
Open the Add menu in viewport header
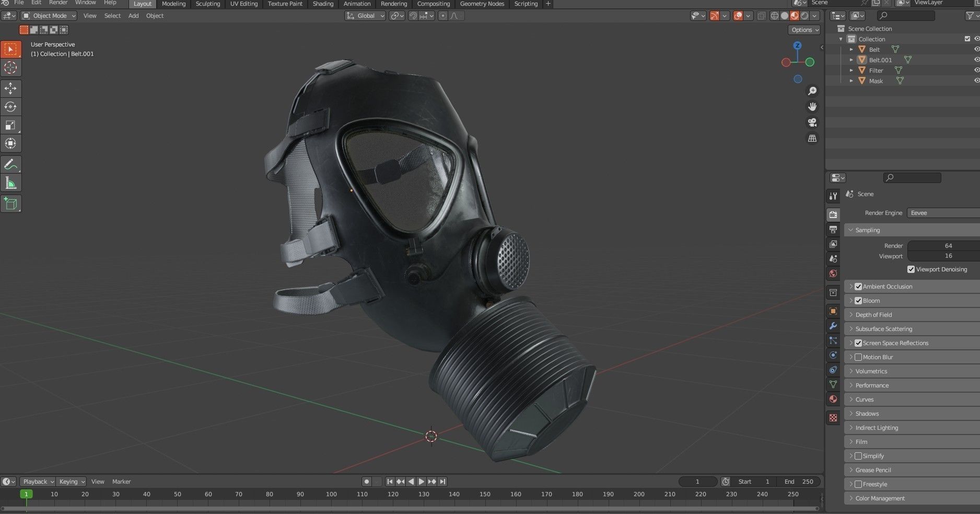(134, 16)
